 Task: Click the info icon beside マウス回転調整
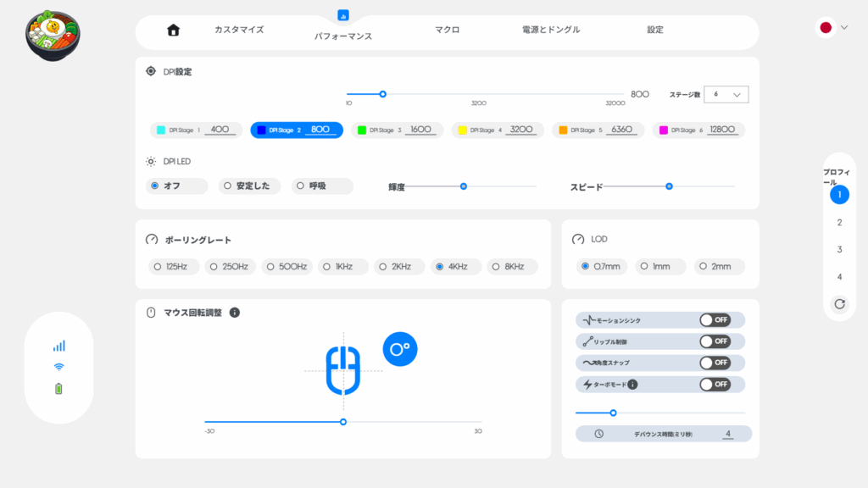click(235, 313)
